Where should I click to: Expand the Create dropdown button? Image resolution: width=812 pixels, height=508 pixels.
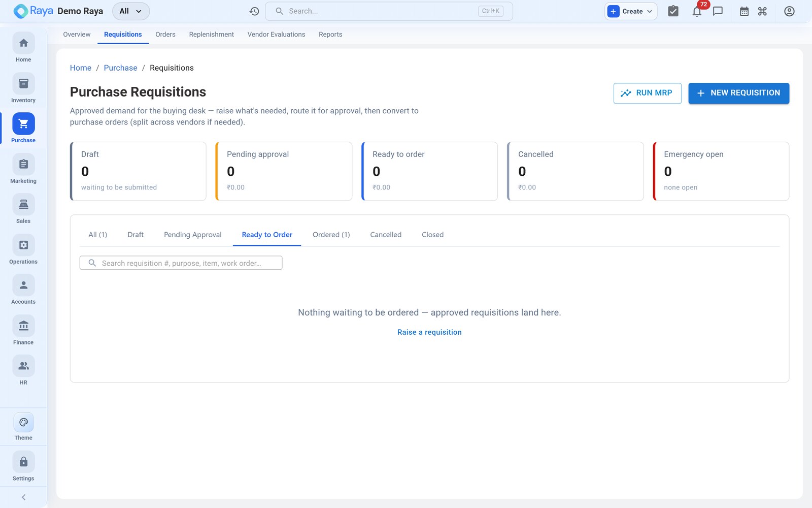[631, 11]
